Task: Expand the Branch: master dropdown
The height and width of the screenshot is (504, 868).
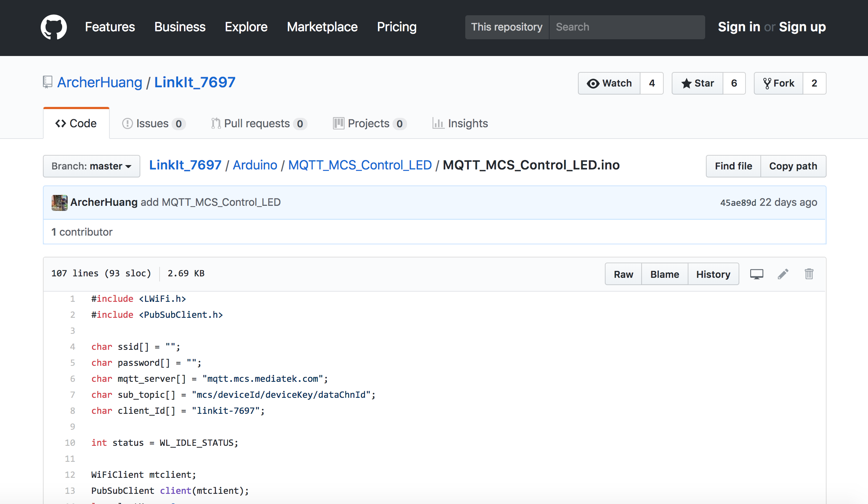Action: click(92, 166)
